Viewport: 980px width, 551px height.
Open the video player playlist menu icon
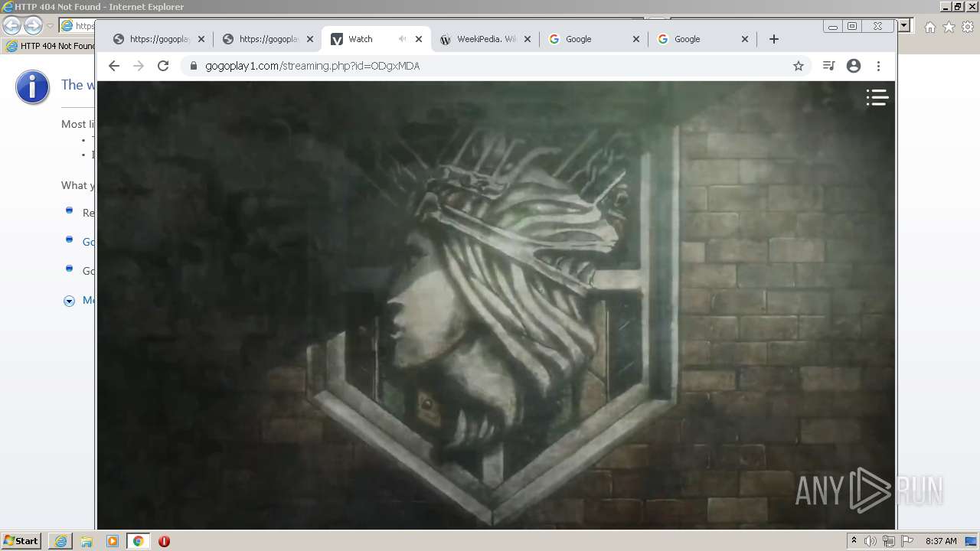point(877,97)
